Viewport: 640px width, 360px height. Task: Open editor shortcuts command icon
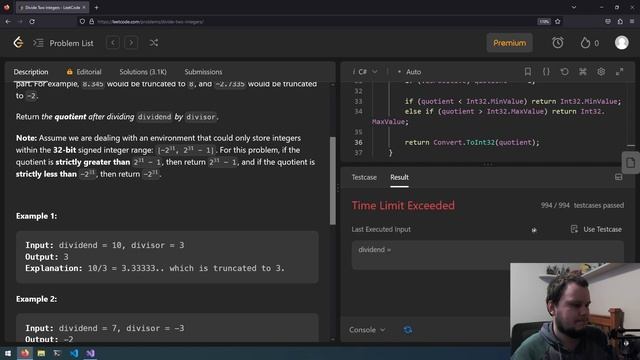(583, 72)
